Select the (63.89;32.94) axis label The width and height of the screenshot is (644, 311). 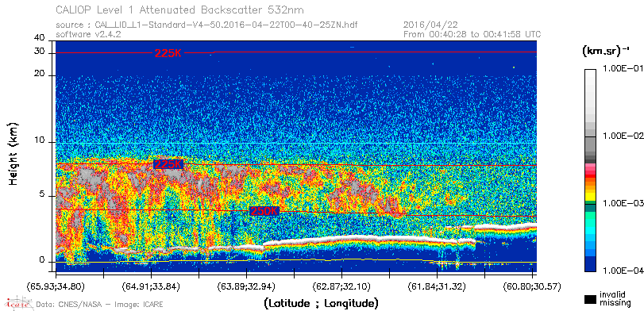click(x=246, y=286)
